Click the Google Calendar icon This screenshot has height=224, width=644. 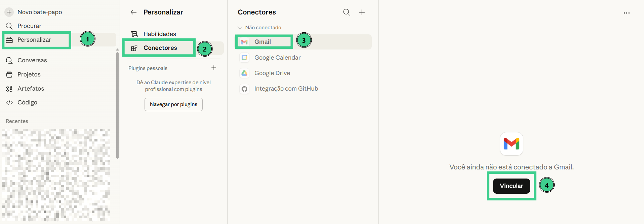(x=244, y=58)
